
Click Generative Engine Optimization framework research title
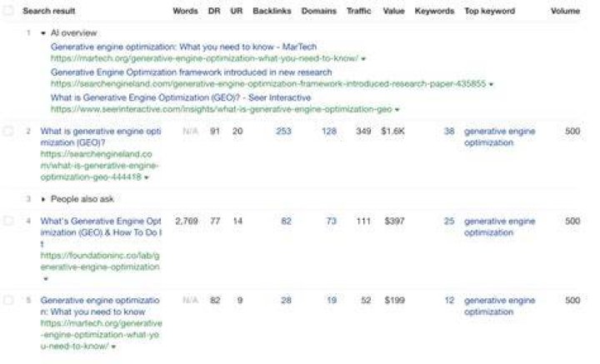pos(192,72)
